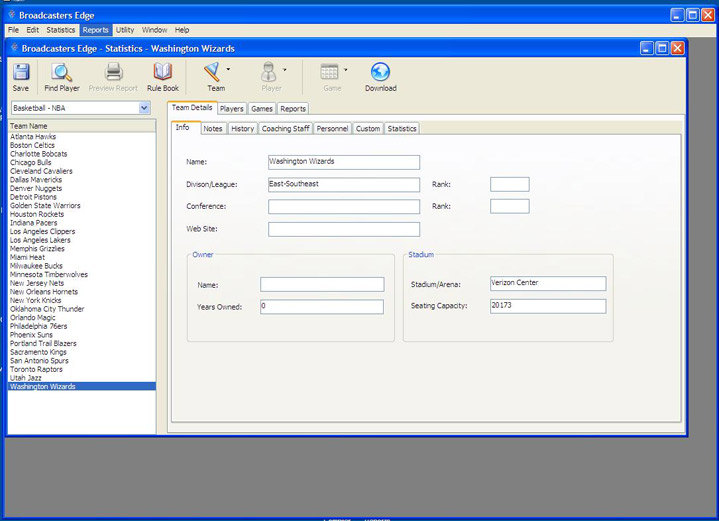Click the Web Site input field

tap(344, 229)
